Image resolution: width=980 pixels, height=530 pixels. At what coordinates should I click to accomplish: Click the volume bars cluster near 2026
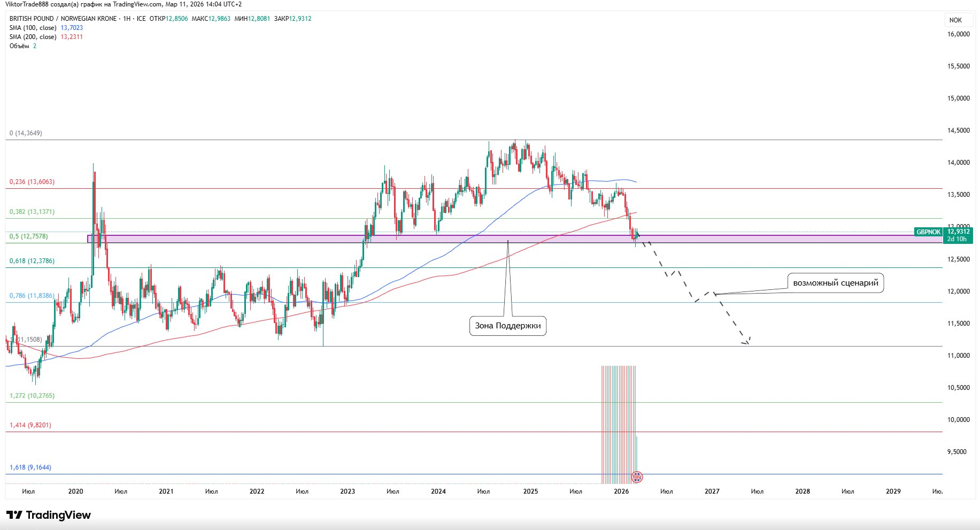coord(619,423)
